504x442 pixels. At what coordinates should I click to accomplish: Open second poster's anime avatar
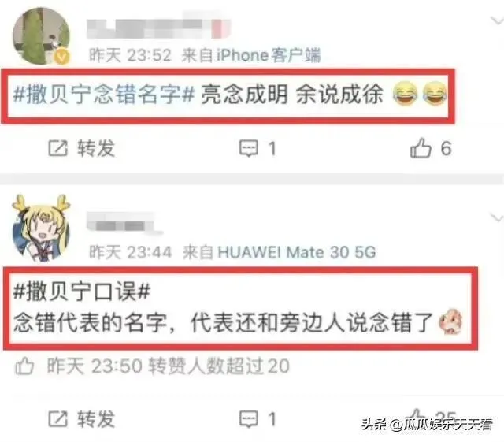tap(41, 228)
